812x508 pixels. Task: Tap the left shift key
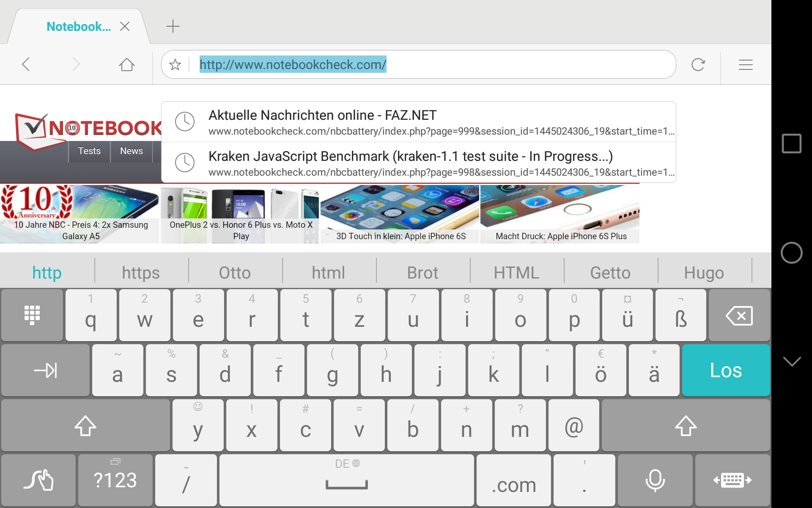pos(85,425)
